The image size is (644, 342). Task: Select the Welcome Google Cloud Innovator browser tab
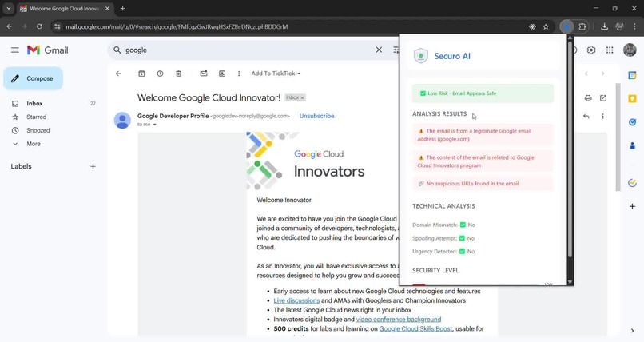pyautogui.click(x=65, y=8)
